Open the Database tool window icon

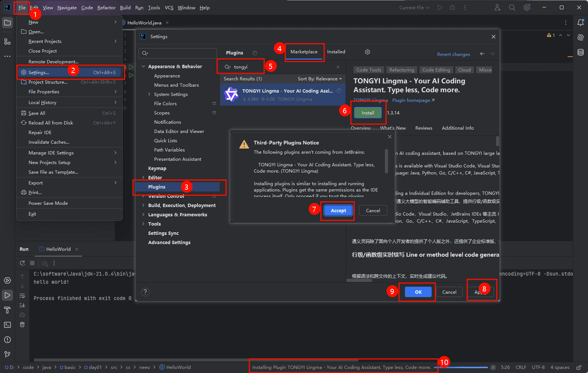[x=581, y=52]
